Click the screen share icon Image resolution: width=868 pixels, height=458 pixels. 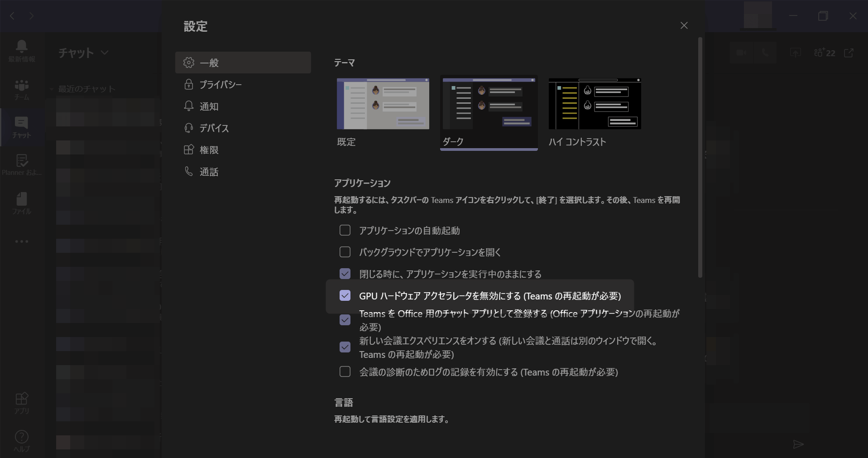coord(796,53)
